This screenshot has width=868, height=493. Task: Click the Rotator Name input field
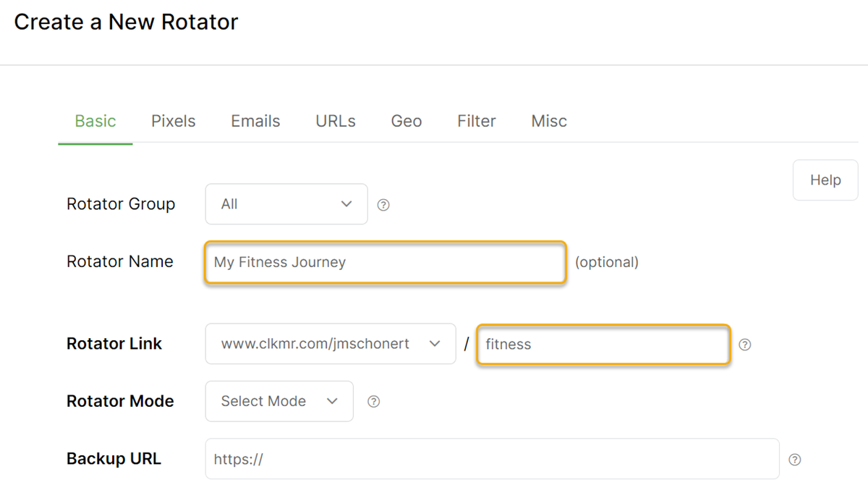coord(385,262)
